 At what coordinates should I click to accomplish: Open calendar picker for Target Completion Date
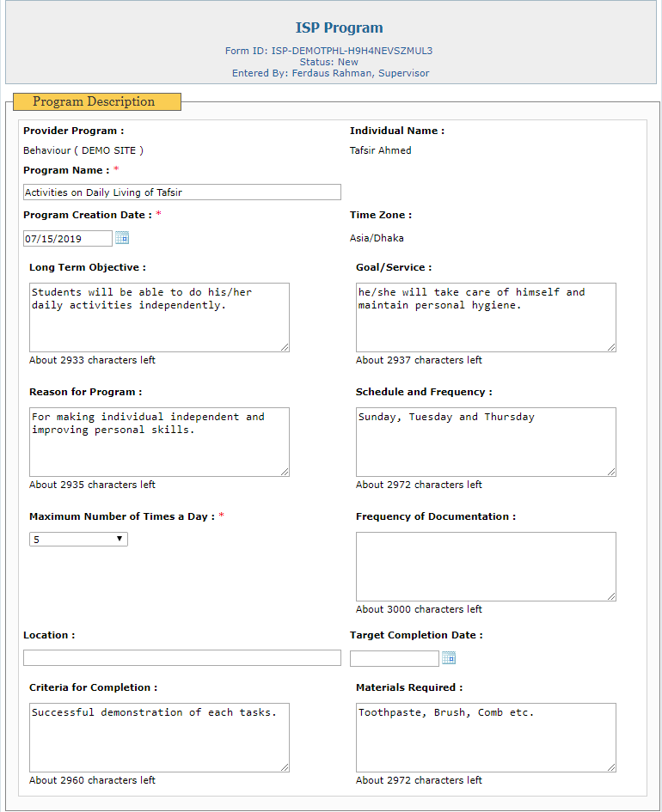click(x=449, y=658)
